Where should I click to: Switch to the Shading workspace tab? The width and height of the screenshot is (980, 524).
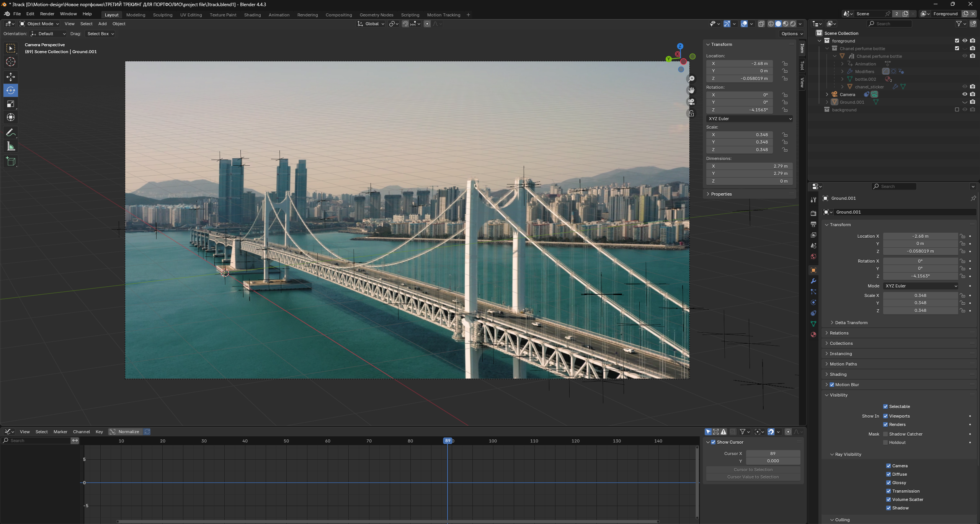252,15
